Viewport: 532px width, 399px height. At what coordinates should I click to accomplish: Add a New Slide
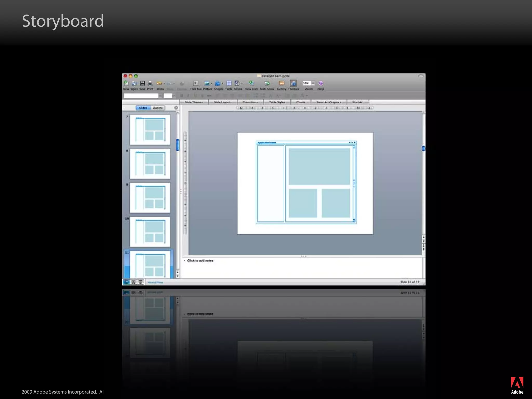click(251, 83)
